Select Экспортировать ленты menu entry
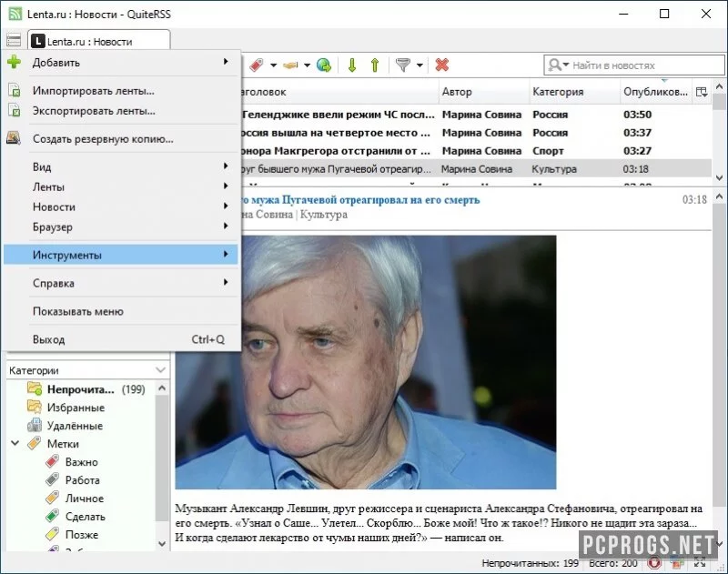The image size is (728, 574). point(121,111)
